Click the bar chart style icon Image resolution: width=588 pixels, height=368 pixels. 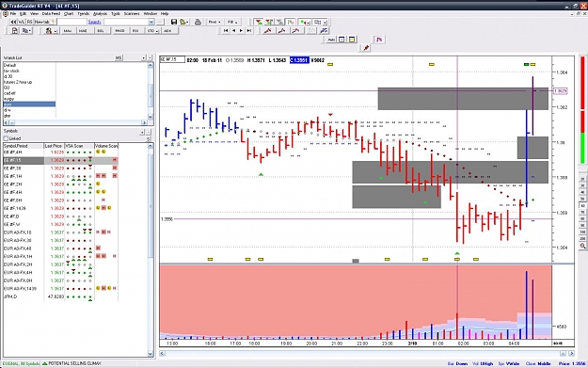point(291,23)
